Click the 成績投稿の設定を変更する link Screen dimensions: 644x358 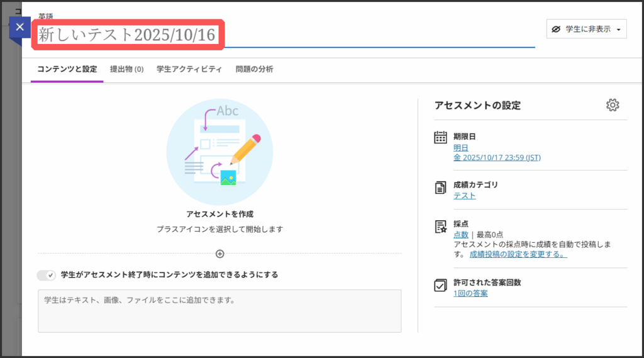coord(518,255)
